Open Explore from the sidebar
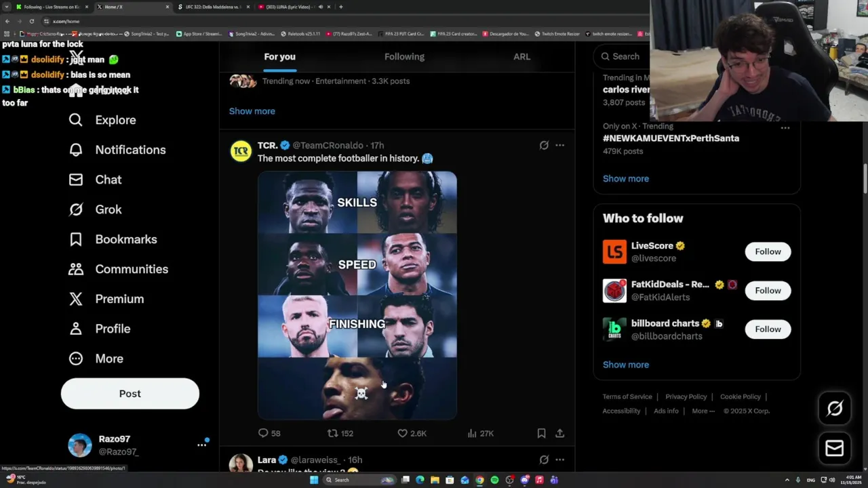 click(102, 120)
